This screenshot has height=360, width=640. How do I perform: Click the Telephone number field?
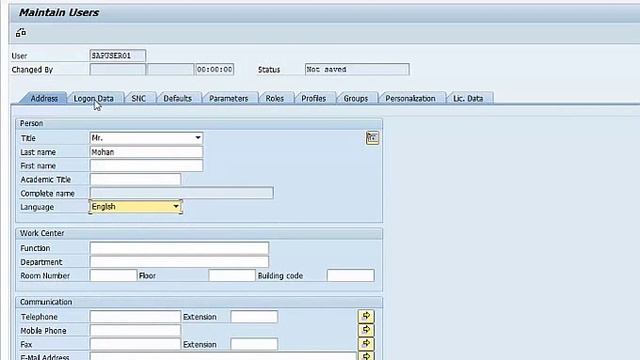[135, 317]
